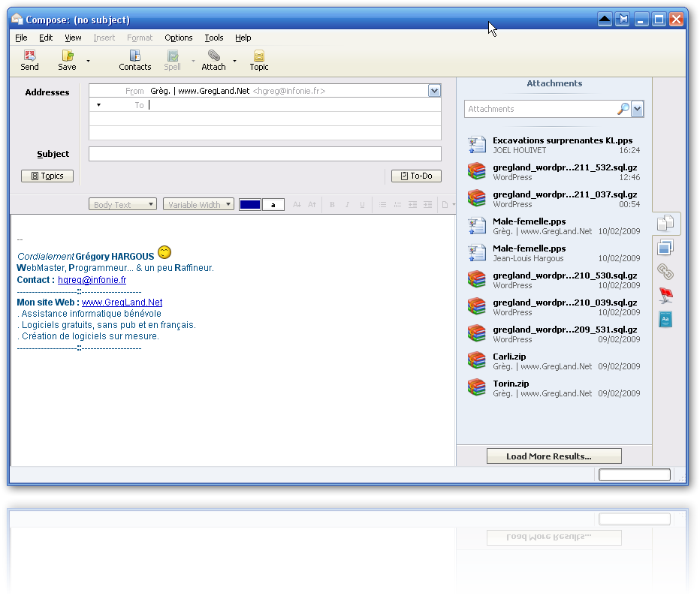
Task: Open the Body Text paragraph style dropdown
Action: (122, 205)
